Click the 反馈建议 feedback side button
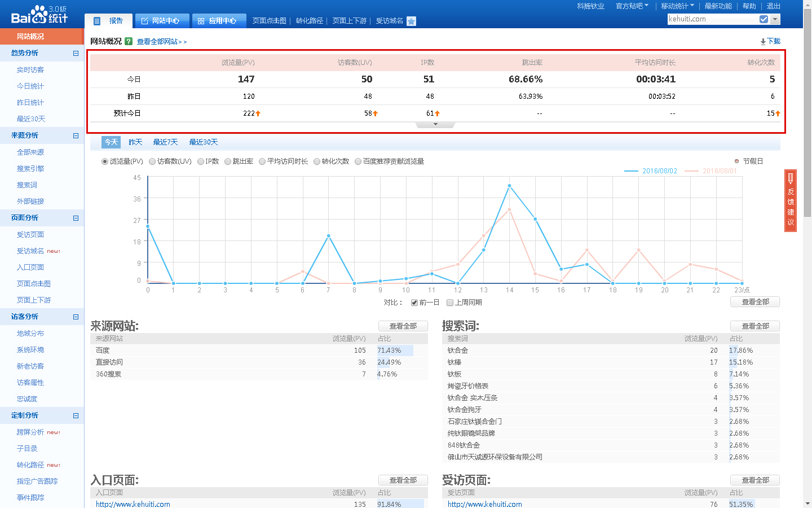812x508 pixels. (791, 200)
